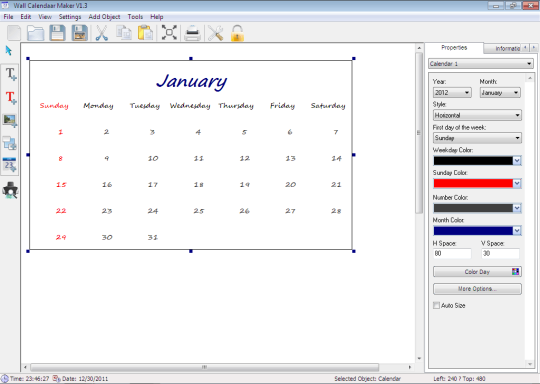Image resolution: width=540 pixels, height=384 pixels.
Task: Switch to the Information tab
Action: click(503, 49)
